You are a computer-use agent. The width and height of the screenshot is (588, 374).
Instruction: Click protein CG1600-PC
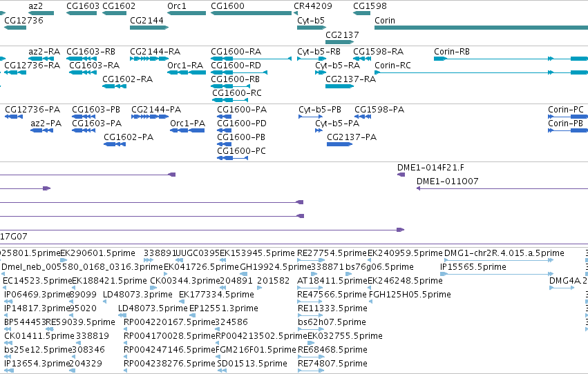[x=232, y=158]
